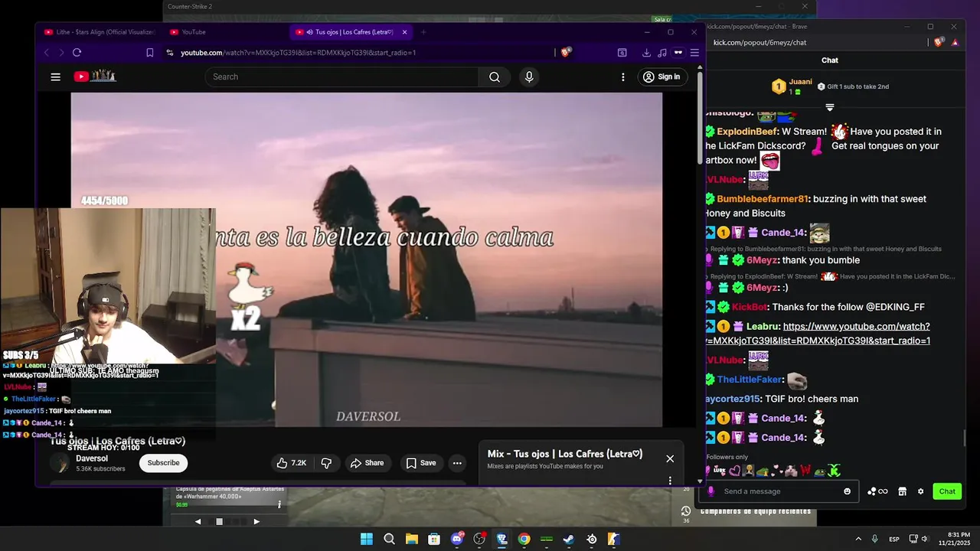Image resolution: width=980 pixels, height=551 pixels.
Task: Select the green Kick K emote
Action: click(835, 471)
